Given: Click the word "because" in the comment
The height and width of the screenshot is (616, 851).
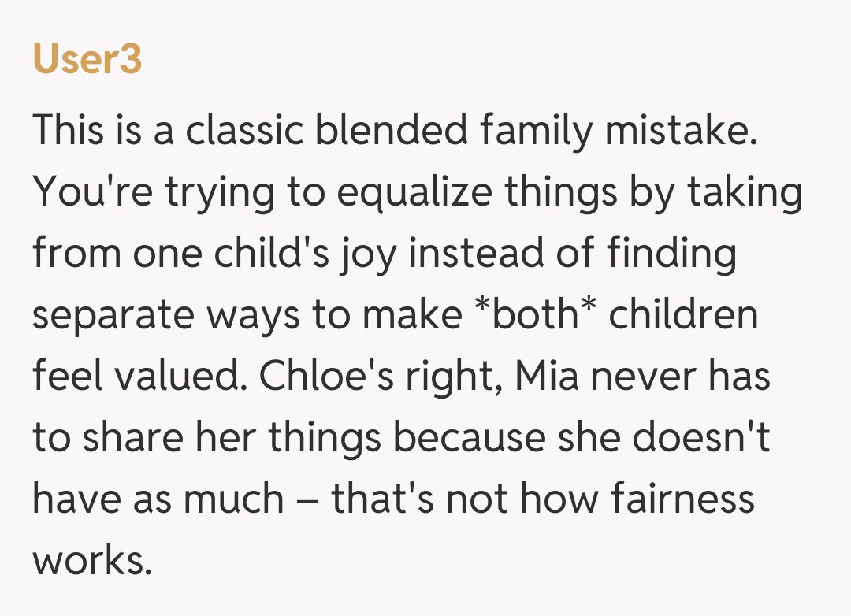Looking at the screenshot, I should (469, 438).
